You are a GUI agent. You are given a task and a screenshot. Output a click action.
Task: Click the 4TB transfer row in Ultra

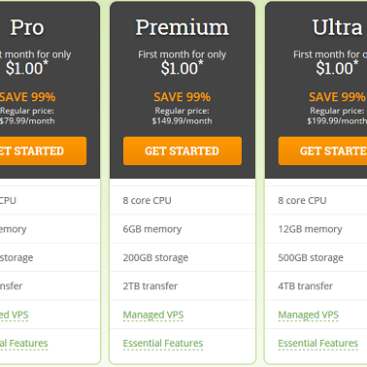click(x=316, y=286)
